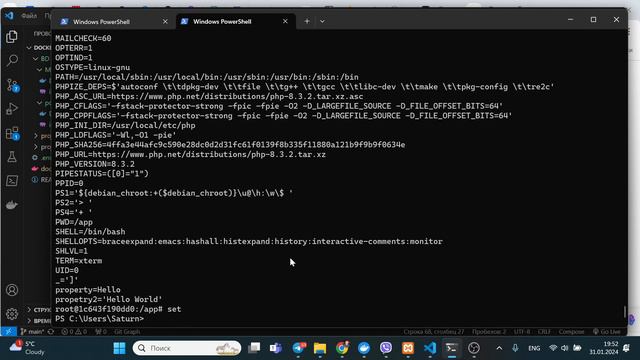Click Go Live in status bar
The height and width of the screenshot is (360, 640).
[x=607, y=332]
